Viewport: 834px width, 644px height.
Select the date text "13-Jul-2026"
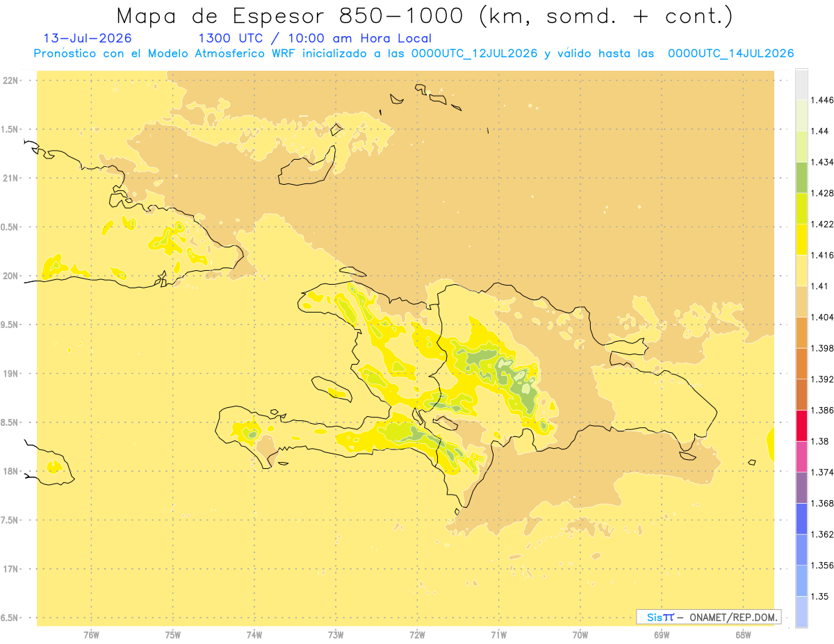(88, 38)
